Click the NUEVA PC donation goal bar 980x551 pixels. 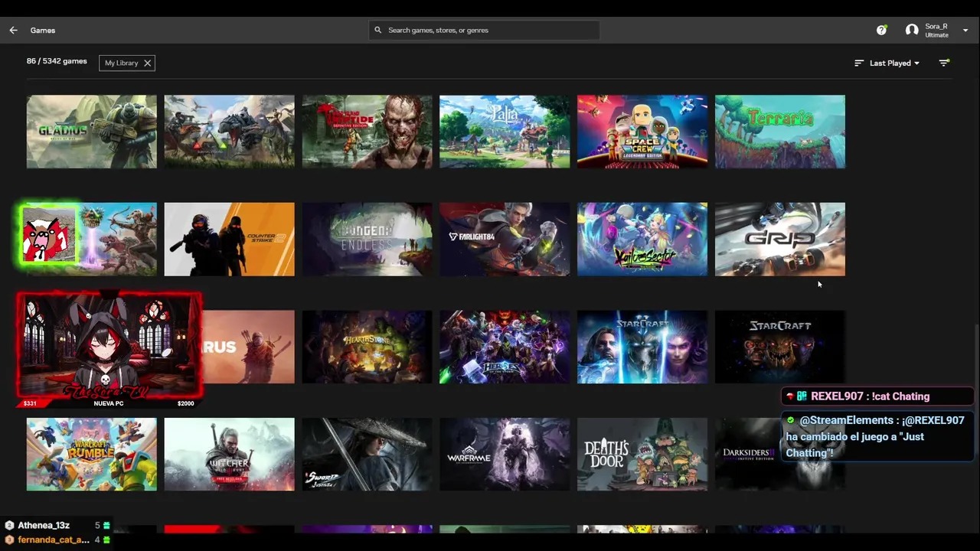tap(109, 403)
